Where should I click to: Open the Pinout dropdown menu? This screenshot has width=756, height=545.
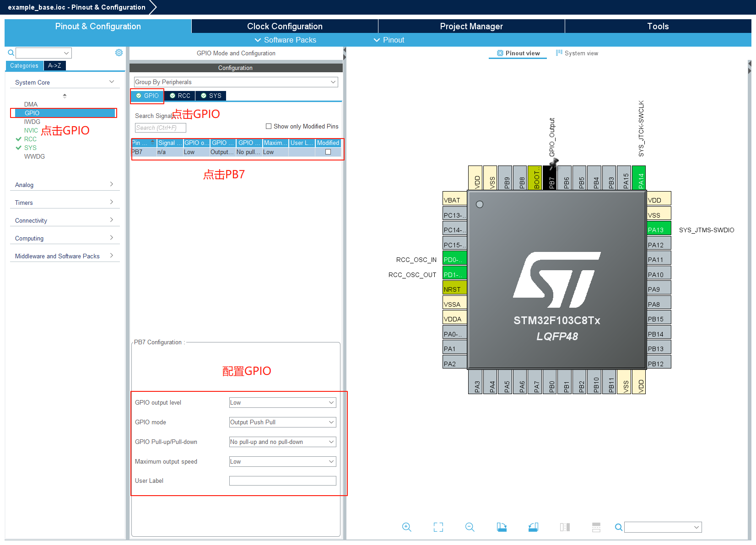pyautogui.click(x=389, y=40)
